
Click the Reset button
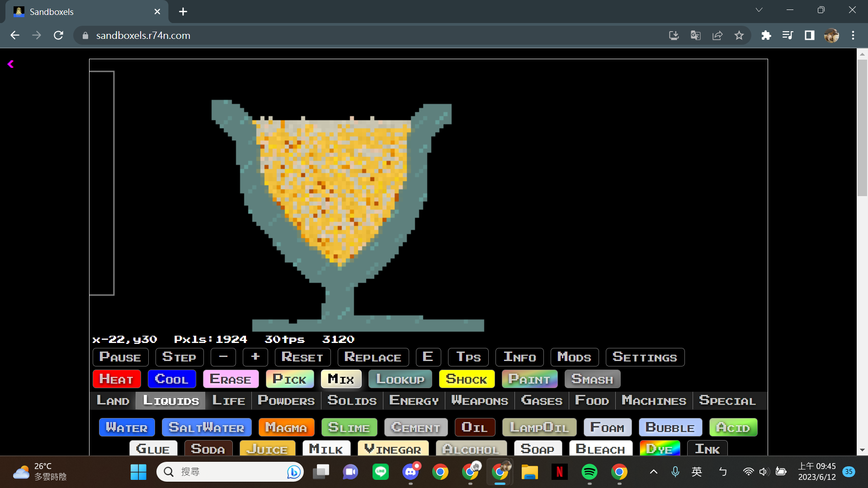tap(302, 357)
